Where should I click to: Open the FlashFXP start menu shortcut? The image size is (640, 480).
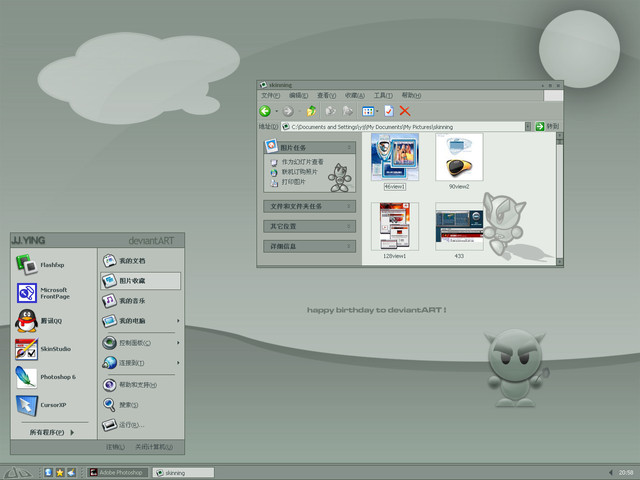tap(54, 264)
